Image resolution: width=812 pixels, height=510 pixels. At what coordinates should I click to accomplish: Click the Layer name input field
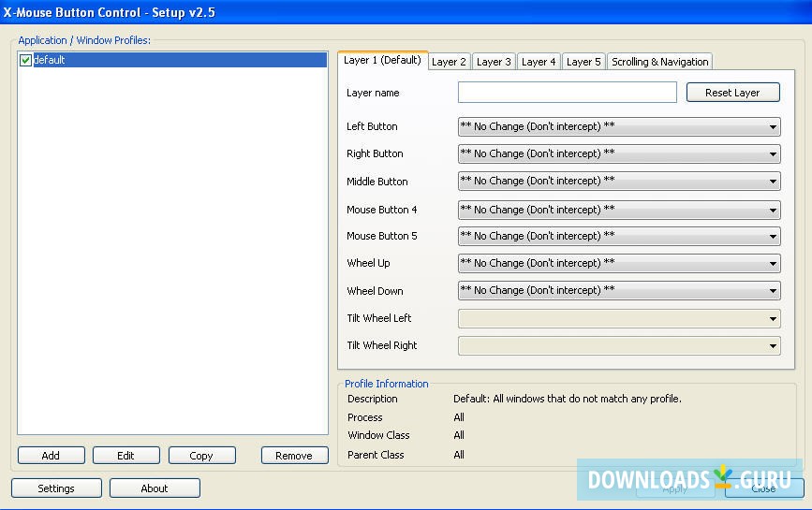click(567, 92)
